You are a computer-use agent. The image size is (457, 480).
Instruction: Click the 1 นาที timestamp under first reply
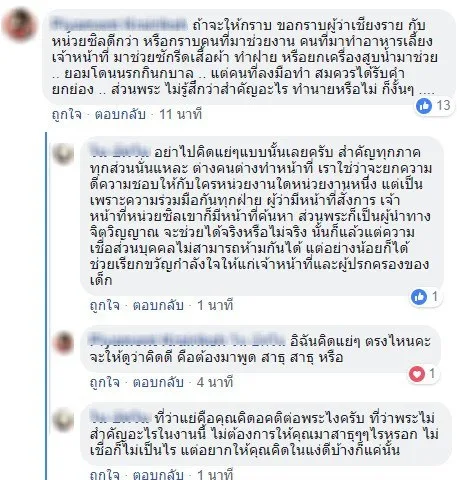(215, 305)
